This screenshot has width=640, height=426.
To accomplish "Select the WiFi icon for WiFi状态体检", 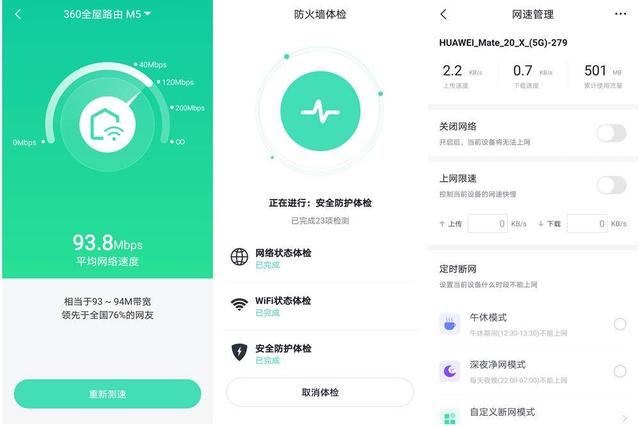I will (239, 304).
